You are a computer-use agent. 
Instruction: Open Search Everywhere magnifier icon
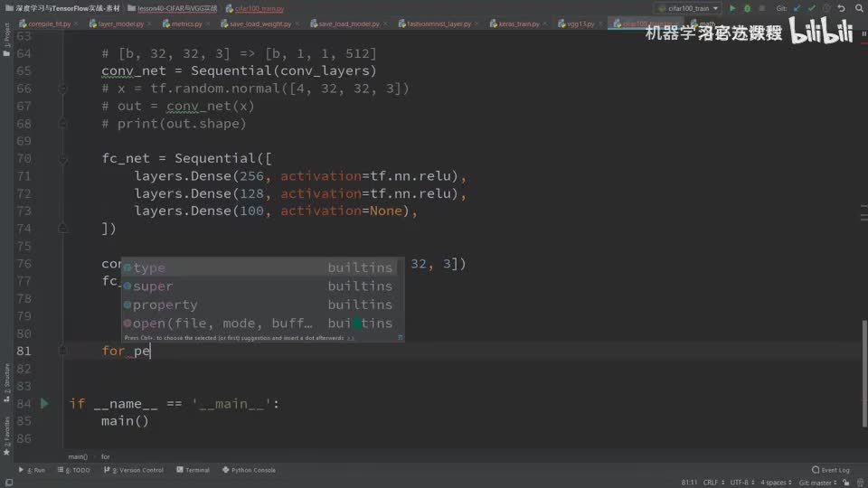click(x=859, y=8)
